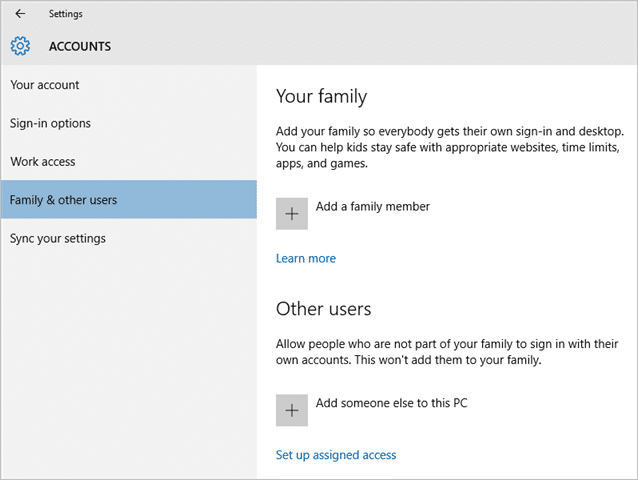The width and height of the screenshot is (638, 480).
Task: Go to Sign-in options
Action: 51,123
